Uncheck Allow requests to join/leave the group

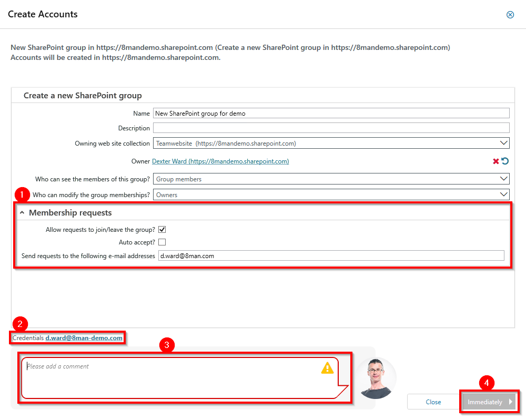[x=162, y=230]
